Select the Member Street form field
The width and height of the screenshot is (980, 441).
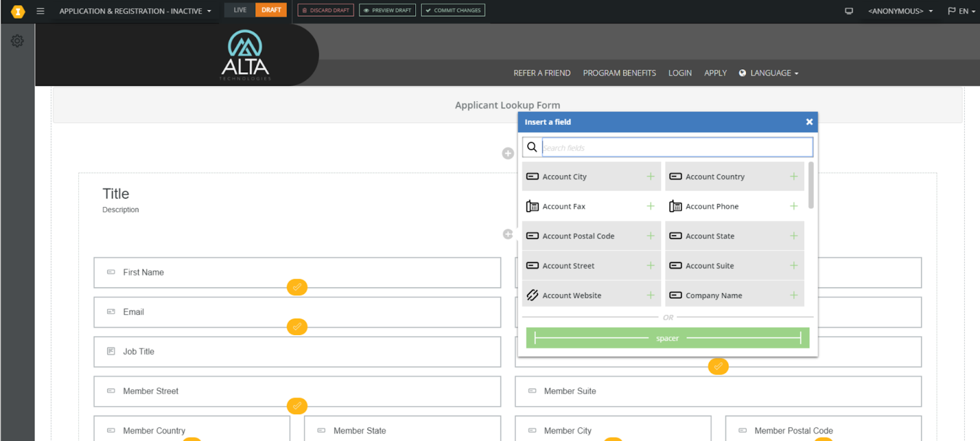pos(297,391)
